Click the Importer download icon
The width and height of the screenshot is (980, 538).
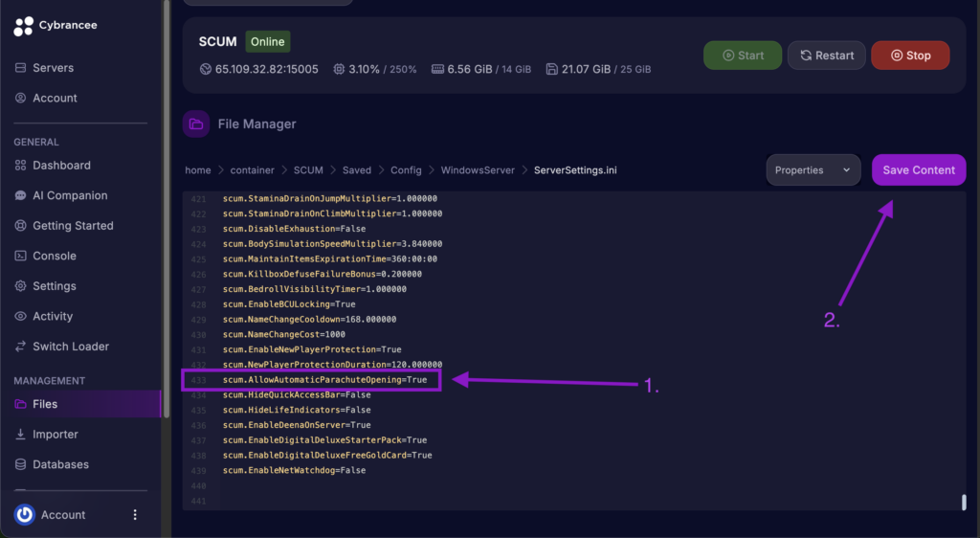[21, 434]
